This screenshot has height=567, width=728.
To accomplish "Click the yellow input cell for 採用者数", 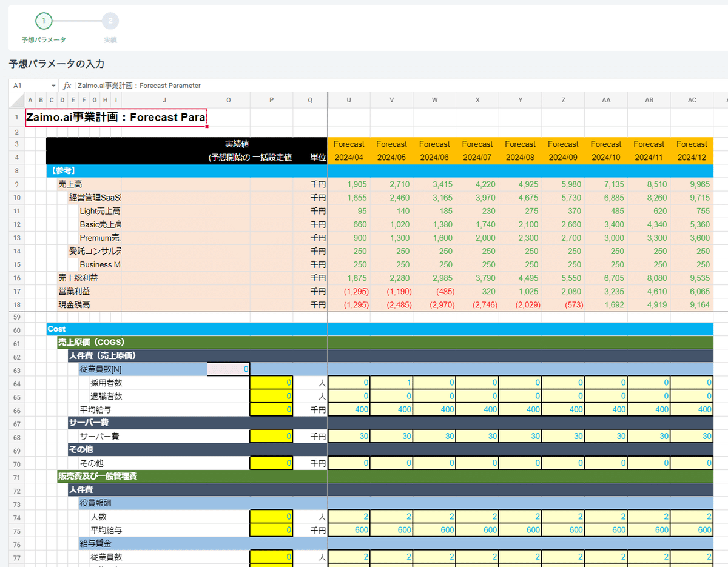I will click(271, 383).
